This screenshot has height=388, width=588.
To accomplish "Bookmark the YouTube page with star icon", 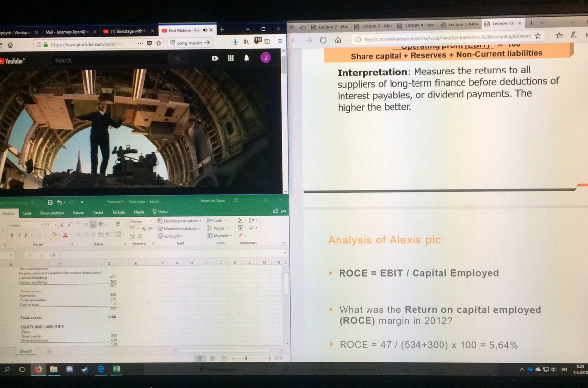I will pyautogui.click(x=159, y=43).
